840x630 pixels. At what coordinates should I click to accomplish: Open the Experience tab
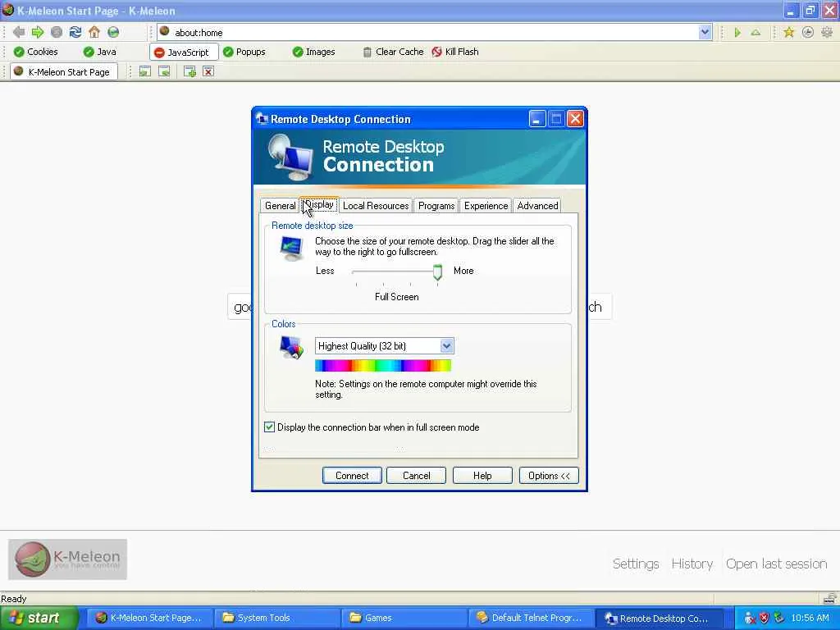[486, 206]
